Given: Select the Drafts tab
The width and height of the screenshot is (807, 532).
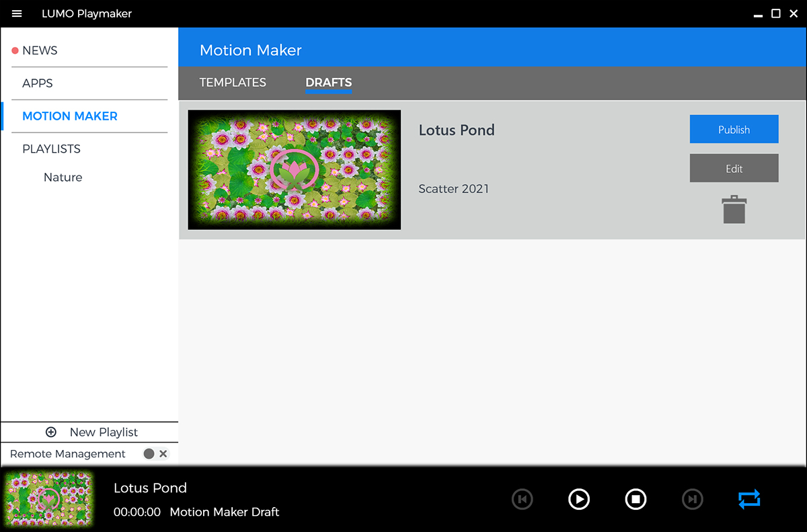Looking at the screenshot, I should [328, 83].
